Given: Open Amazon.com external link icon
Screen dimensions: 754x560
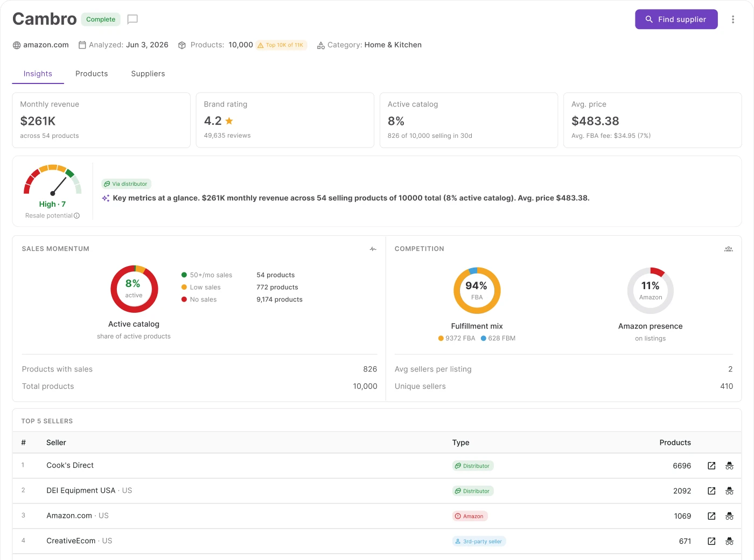Looking at the screenshot, I should coord(711,516).
